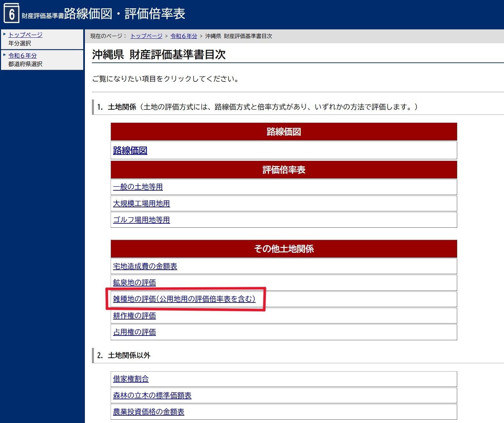View 森林の立木の標準価額表
This screenshot has height=423, width=504.
[152, 396]
